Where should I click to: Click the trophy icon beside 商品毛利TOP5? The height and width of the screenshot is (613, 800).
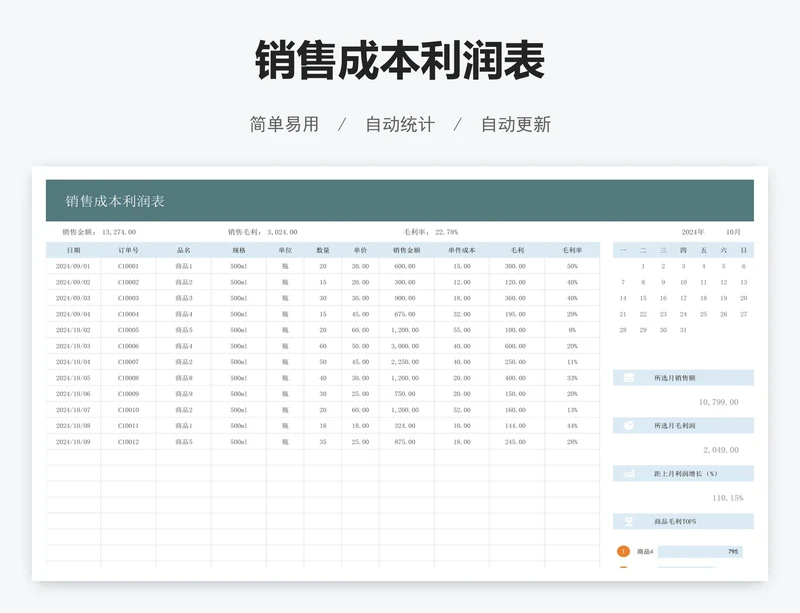coord(629,521)
